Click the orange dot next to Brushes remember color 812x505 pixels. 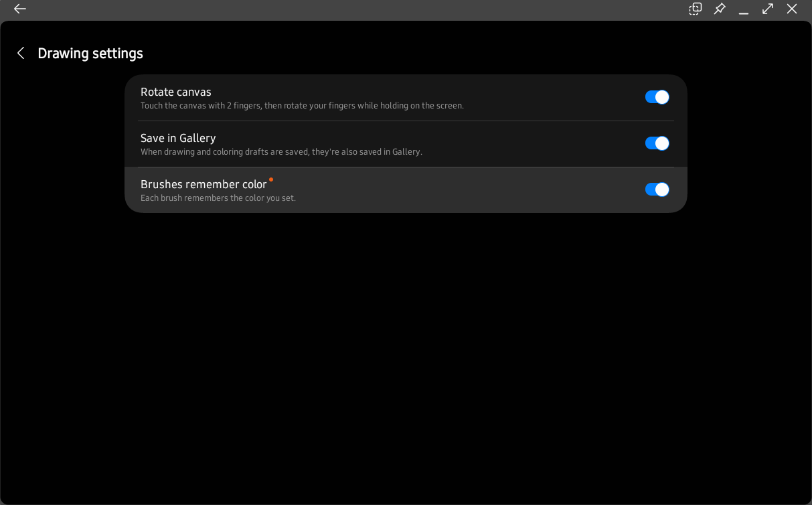click(271, 179)
